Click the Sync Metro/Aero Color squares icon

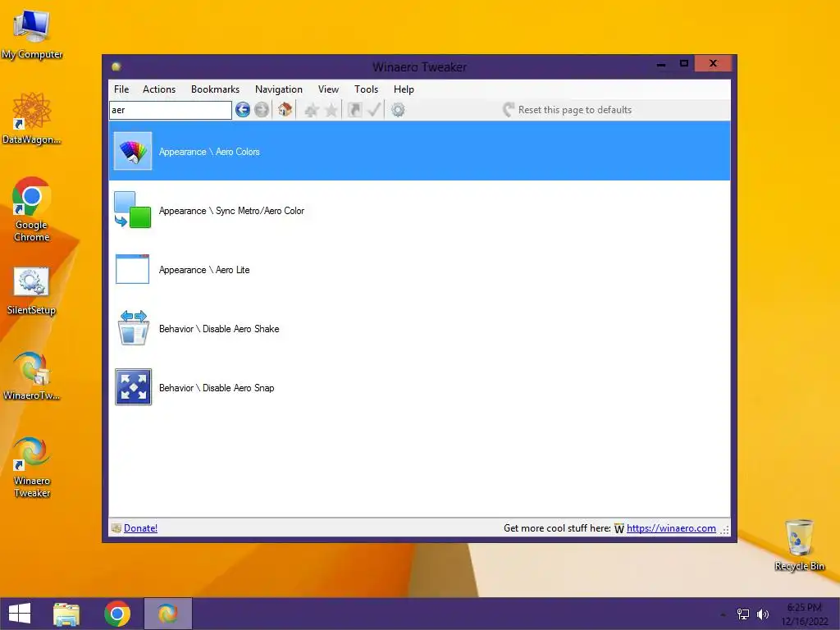tap(133, 210)
